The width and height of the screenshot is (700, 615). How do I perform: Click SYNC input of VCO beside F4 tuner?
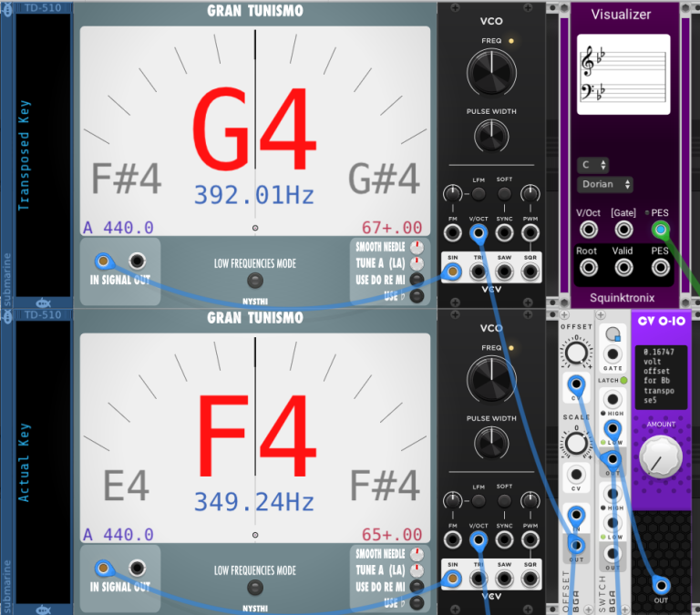pos(504,539)
